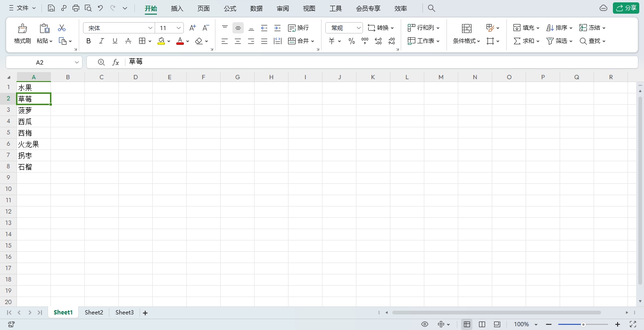Open Print Preview from the quick access bar
This screenshot has width=644, height=330.
[88, 8]
